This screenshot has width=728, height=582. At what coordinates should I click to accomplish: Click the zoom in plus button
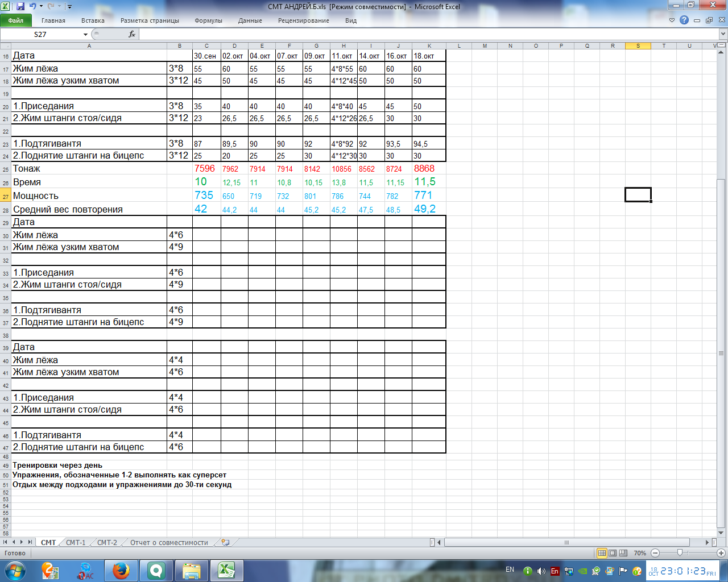tap(722, 553)
